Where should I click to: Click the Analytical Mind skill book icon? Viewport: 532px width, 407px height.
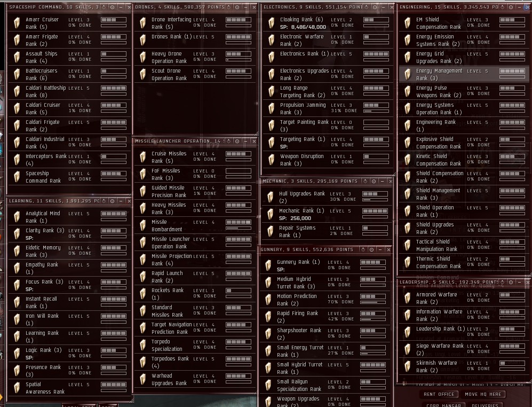[17, 217]
